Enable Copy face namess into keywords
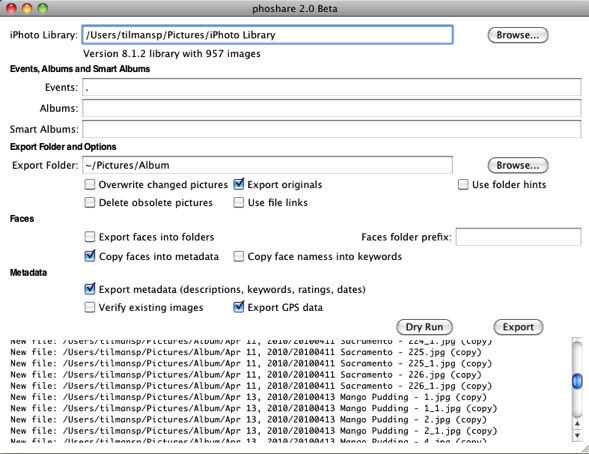 coord(239,256)
